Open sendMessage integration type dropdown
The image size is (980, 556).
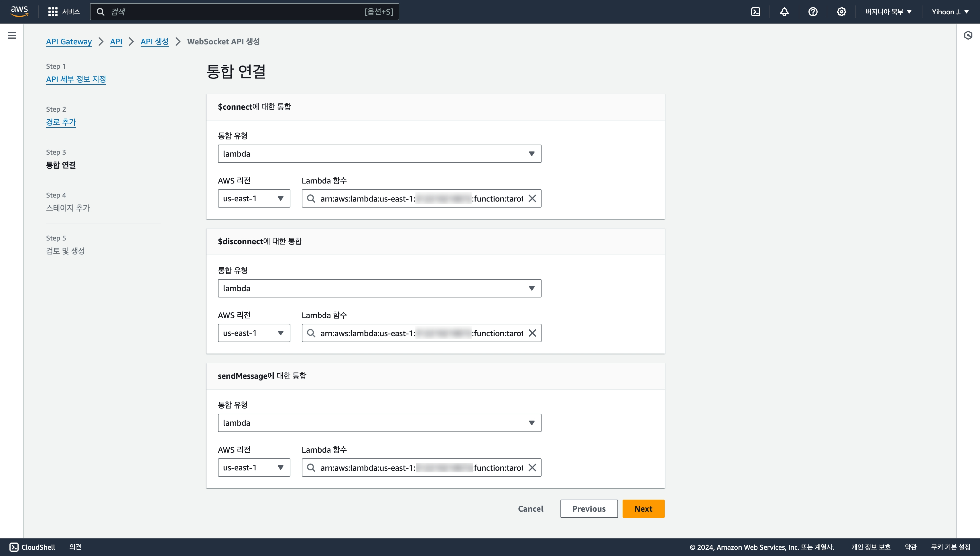tap(379, 423)
